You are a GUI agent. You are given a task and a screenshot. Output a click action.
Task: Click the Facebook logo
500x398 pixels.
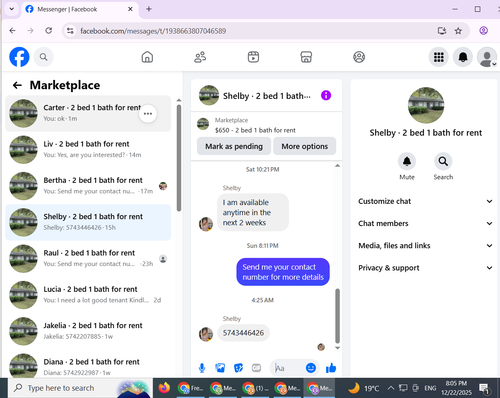pyautogui.click(x=19, y=57)
